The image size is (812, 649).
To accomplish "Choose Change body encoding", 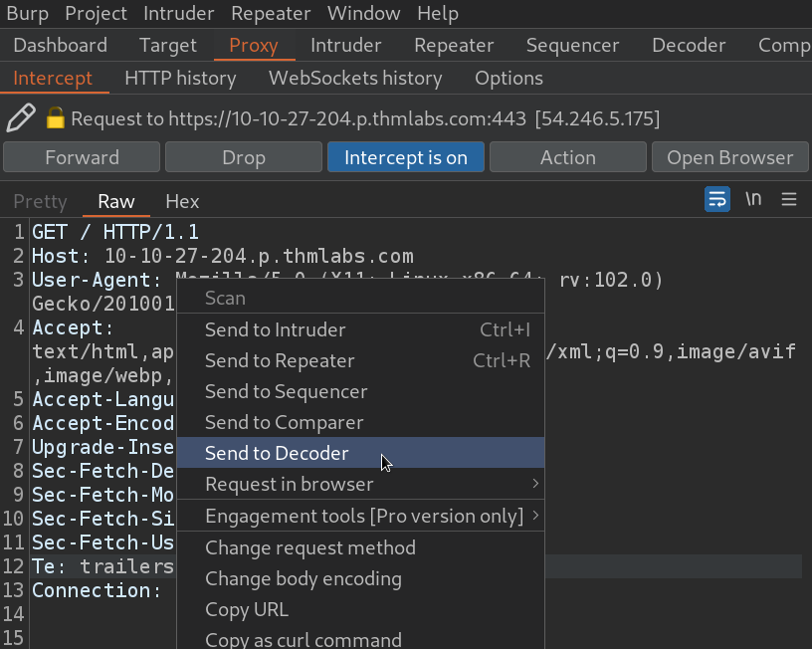I will pyautogui.click(x=361, y=579).
